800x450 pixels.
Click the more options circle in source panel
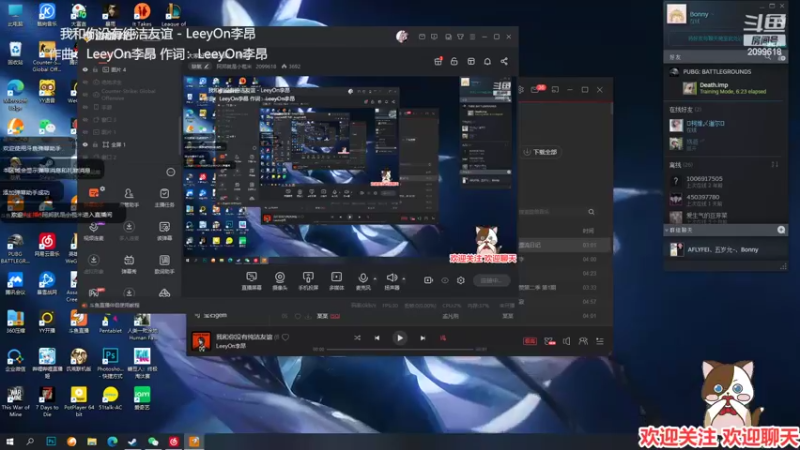point(170,172)
